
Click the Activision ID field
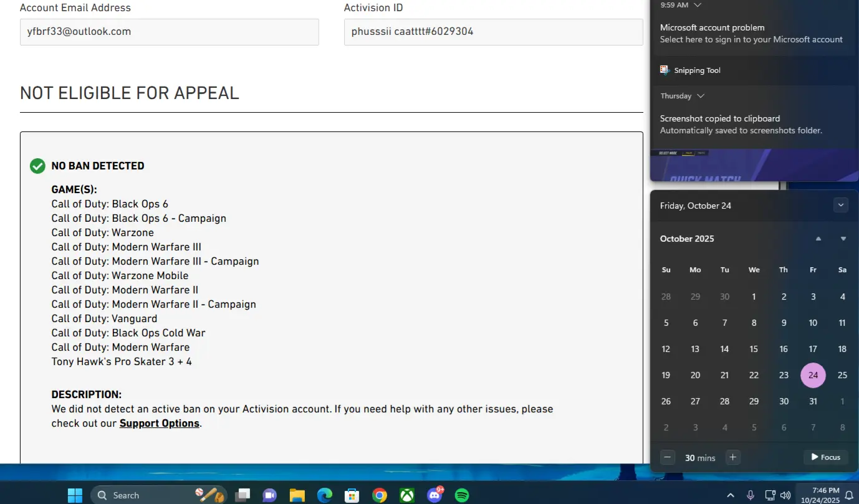click(494, 32)
